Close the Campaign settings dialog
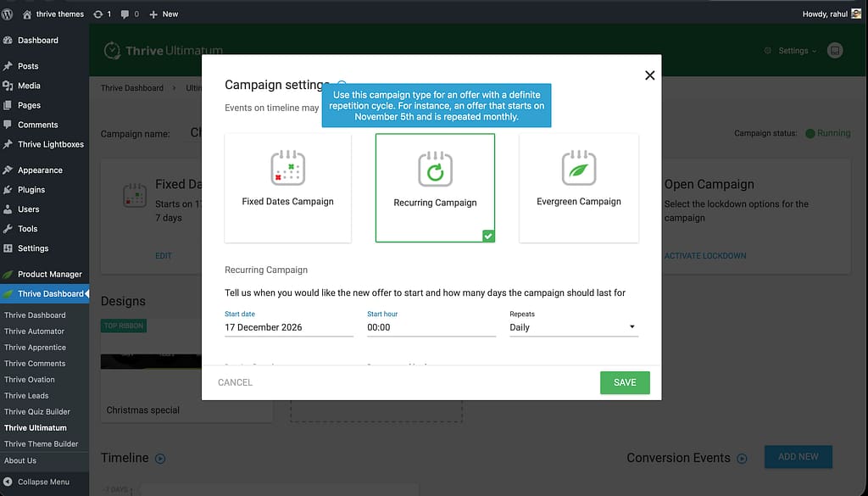The width and height of the screenshot is (868, 496). click(650, 75)
